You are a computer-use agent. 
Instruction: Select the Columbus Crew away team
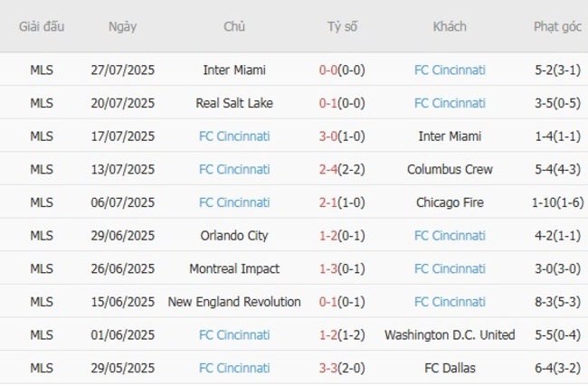[x=450, y=169]
